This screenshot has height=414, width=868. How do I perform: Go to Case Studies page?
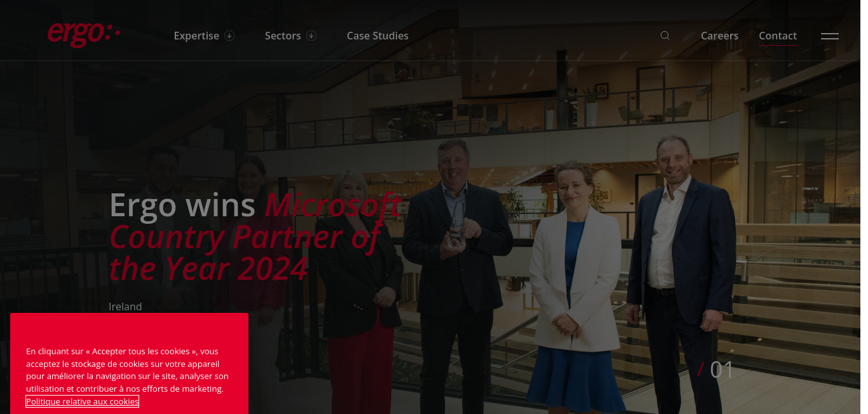(377, 36)
